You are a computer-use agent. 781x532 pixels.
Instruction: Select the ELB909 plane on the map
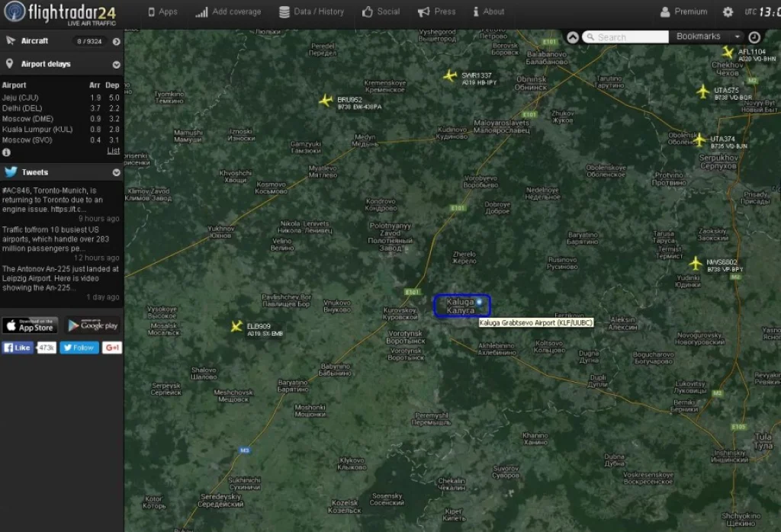coord(236,326)
